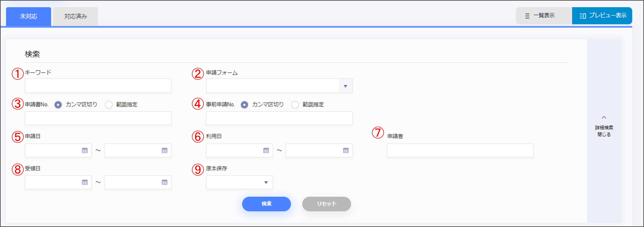Open calendar for 受領日 start date
Viewport: 644px width, 227px height.
tap(85, 182)
